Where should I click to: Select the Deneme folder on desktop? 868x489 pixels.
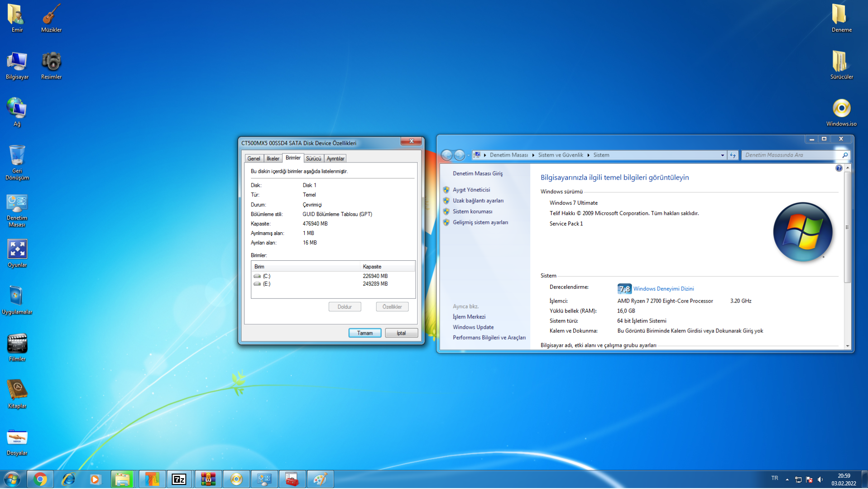click(841, 18)
